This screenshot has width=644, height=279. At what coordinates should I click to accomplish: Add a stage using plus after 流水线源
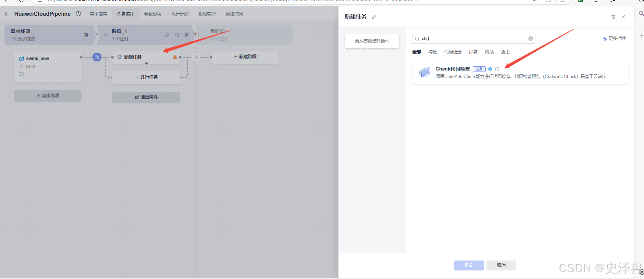97,34
